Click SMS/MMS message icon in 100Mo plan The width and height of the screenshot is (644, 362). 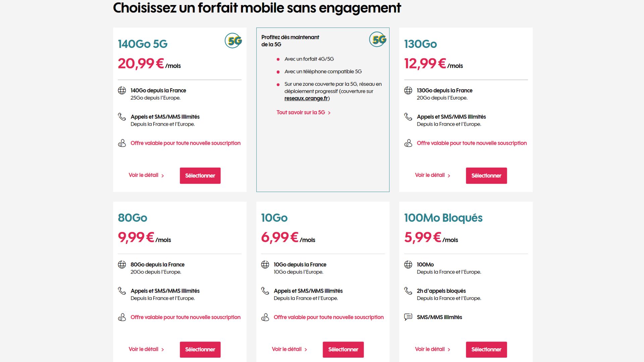(x=408, y=317)
